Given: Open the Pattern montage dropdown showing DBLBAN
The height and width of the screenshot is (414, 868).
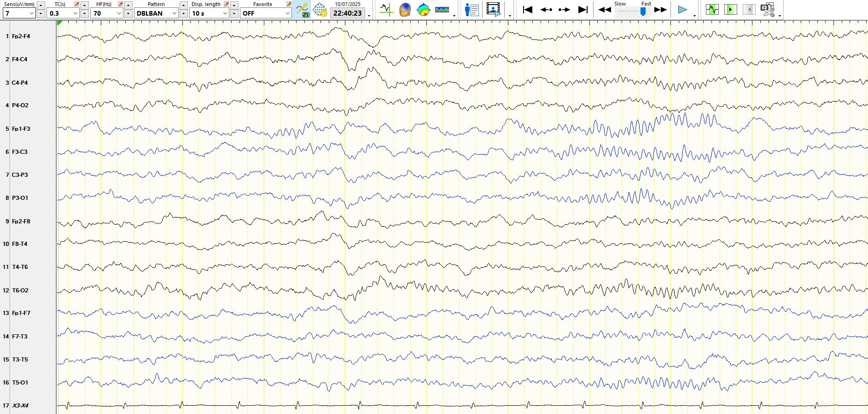Looking at the screenshot, I should click(157, 13).
